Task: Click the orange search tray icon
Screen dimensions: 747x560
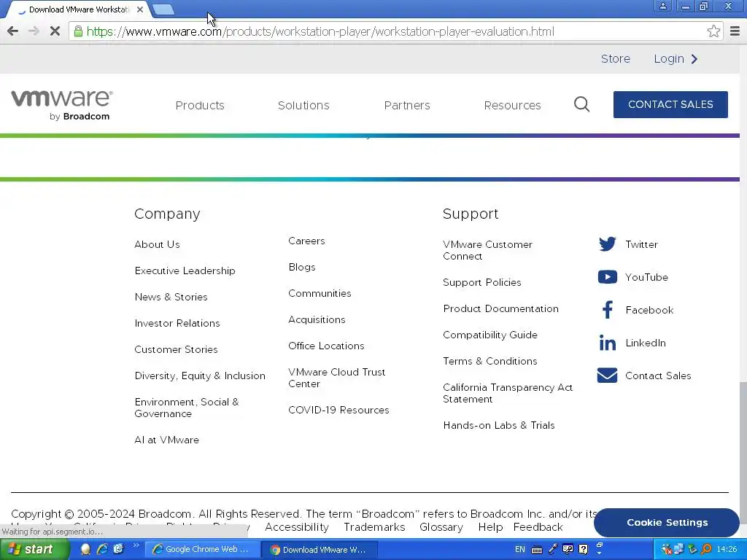Action: coord(706,549)
